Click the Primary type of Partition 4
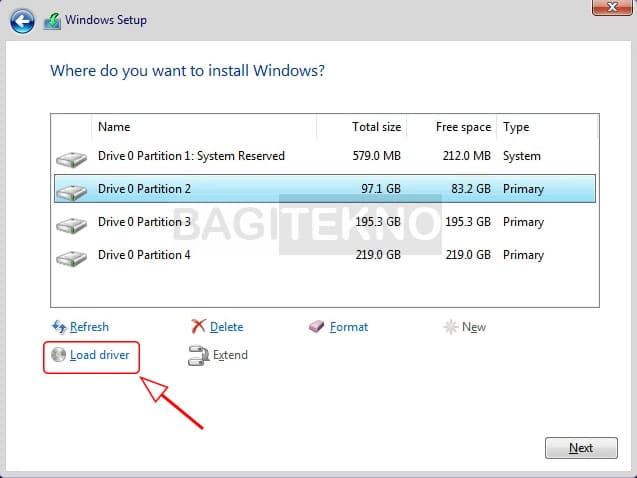The height and width of the screenshot is (478, 637). click(523, 255)
